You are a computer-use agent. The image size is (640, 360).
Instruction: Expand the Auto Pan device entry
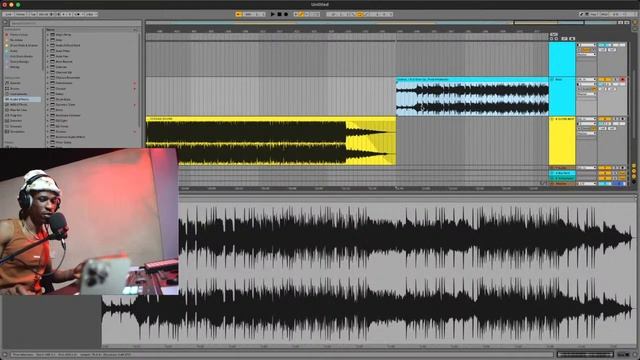pyautogui.click(x=48, y=56)
